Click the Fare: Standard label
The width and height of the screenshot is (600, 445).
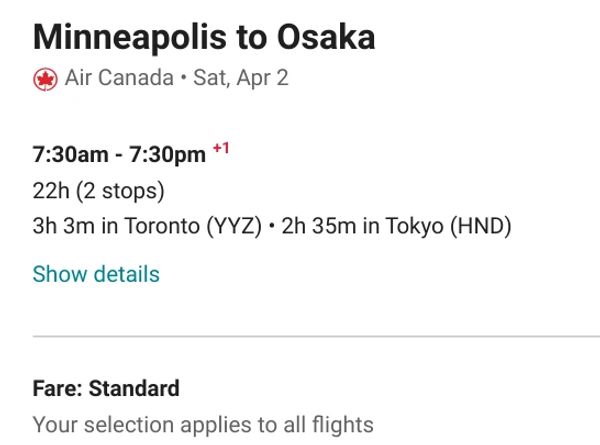pyautogui.click(x=106, y=389)
